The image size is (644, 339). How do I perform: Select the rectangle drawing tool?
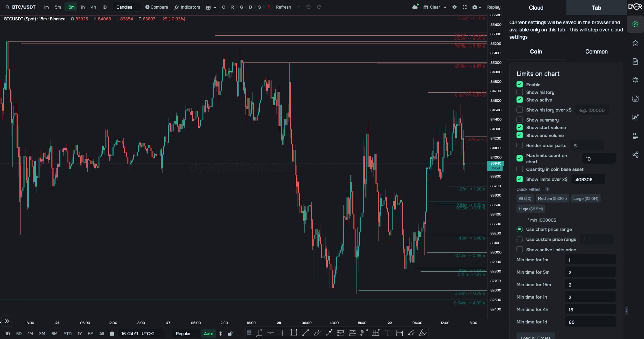pos(294,333)
